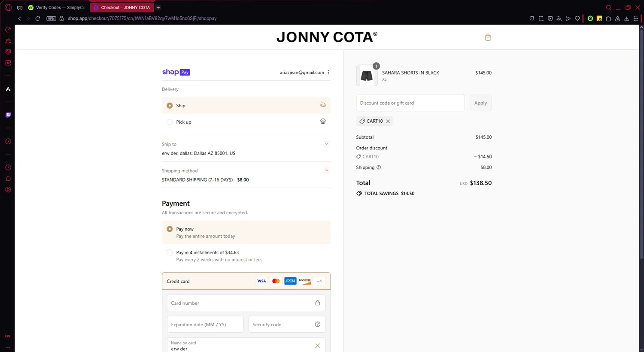Open the translate page icon

click(559, 18)
